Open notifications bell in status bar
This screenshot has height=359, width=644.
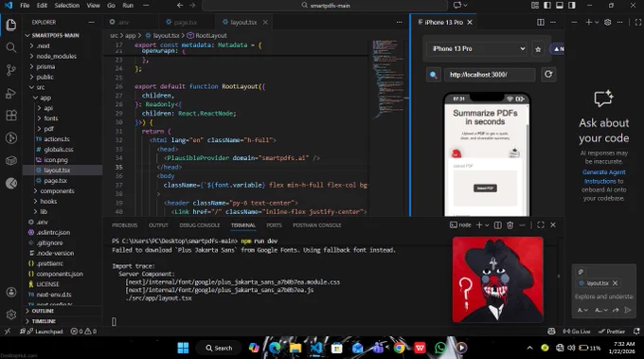click(636, 332)
